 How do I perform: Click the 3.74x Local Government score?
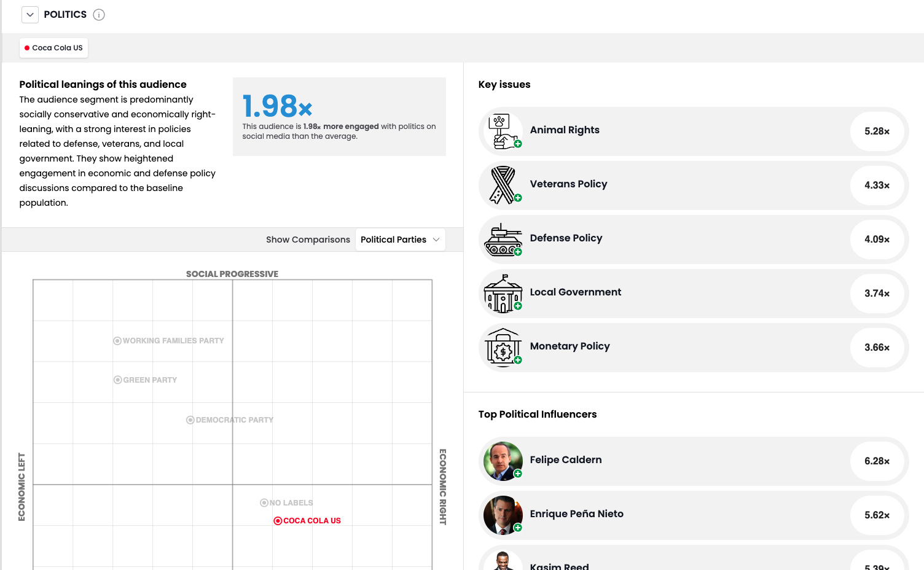click(x=877, y=294)
